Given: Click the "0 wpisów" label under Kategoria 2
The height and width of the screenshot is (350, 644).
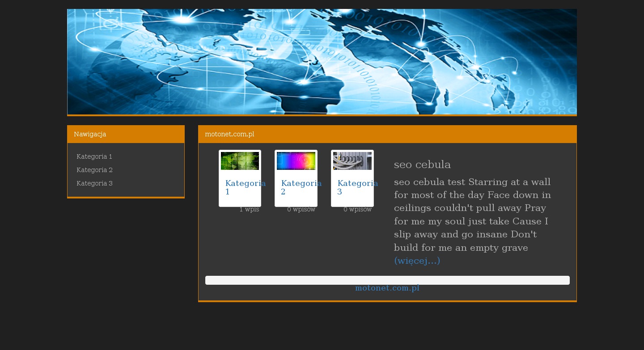Looking at the screenshot, I should pos(301,210).
